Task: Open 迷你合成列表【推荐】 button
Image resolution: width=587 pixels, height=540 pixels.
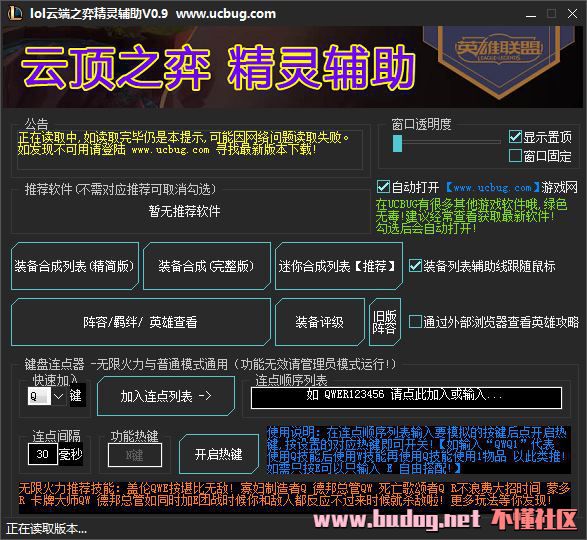Action: point(339,266)
